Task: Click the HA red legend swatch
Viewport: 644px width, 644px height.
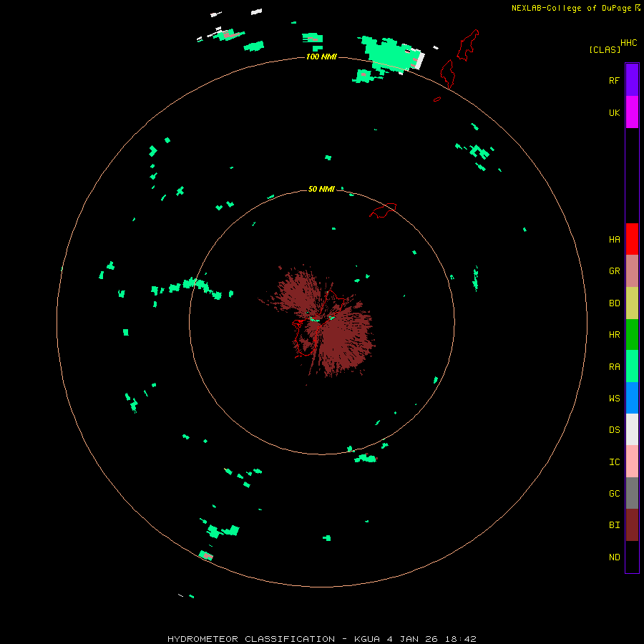Action: [x=632, y=239]
